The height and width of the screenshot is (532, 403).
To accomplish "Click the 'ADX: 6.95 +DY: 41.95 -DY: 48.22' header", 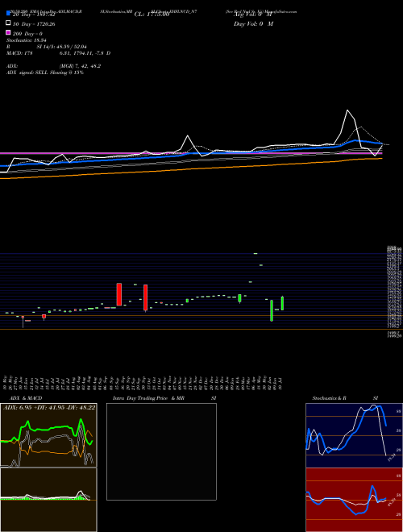I will 49,407.
